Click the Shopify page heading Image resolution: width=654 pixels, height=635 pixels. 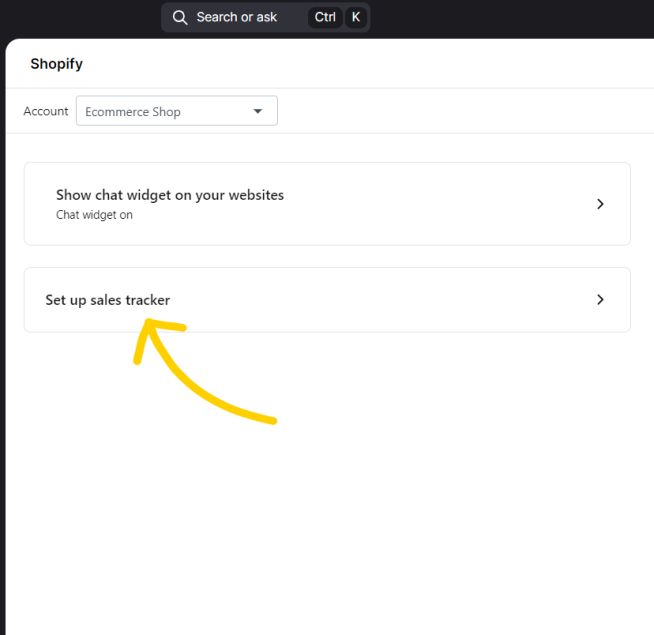(56, 64)
